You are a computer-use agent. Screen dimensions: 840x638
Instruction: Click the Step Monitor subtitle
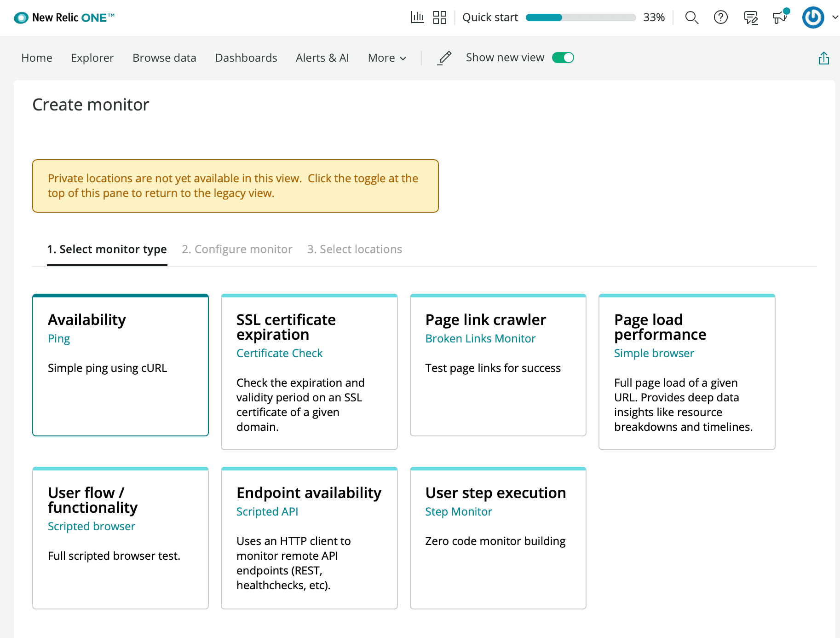point(459,512)
